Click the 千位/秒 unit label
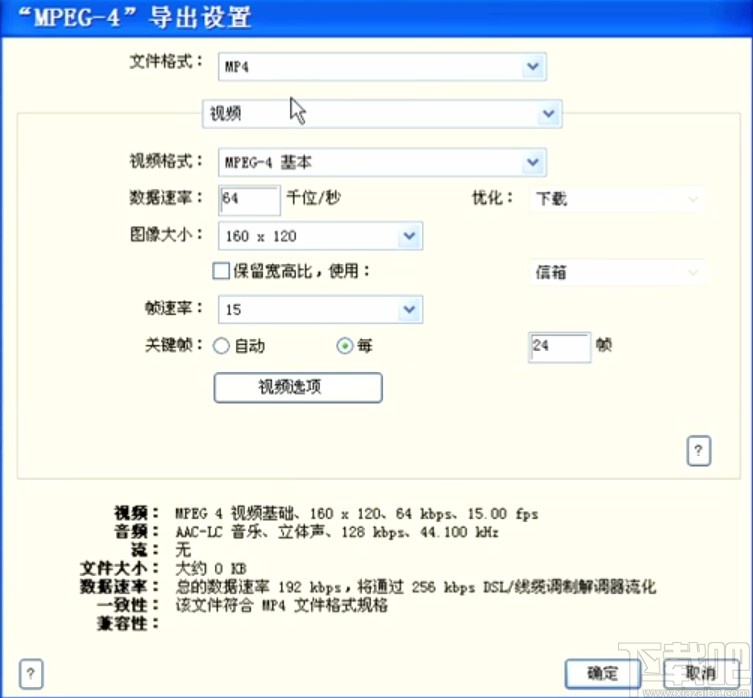Image resolution: width=753 pixels, height=698 pixels. (x=314, y=197)
